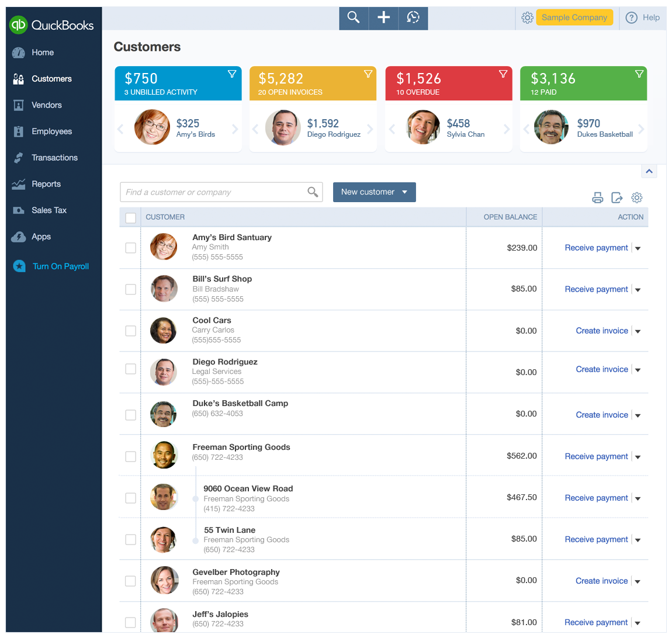Image resolution: width=672 pixels, height=638 pixels.
Task: Open Sylvia Chan overdue photo thumbnail
Action: [423, 127]
